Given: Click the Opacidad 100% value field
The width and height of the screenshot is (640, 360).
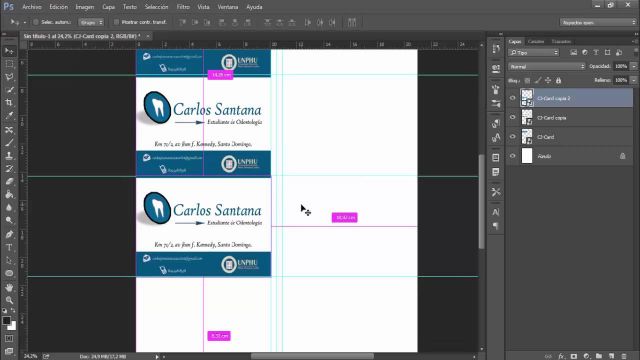Looking at the screenshot, I should (621, 66).
